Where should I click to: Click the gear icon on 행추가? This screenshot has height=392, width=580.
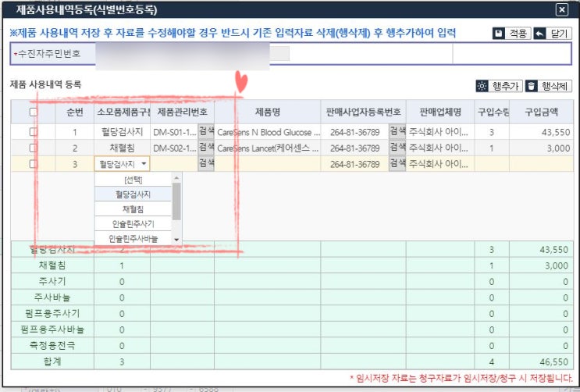482,86
